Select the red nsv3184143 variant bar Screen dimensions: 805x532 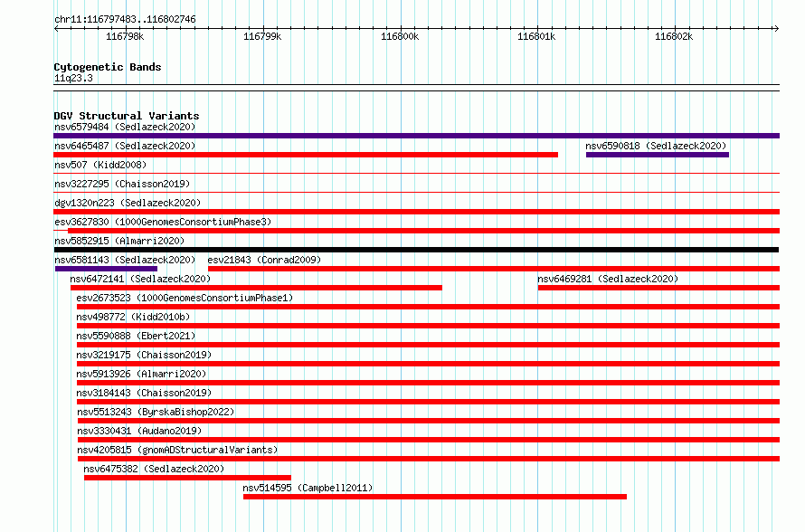[428, 402]
